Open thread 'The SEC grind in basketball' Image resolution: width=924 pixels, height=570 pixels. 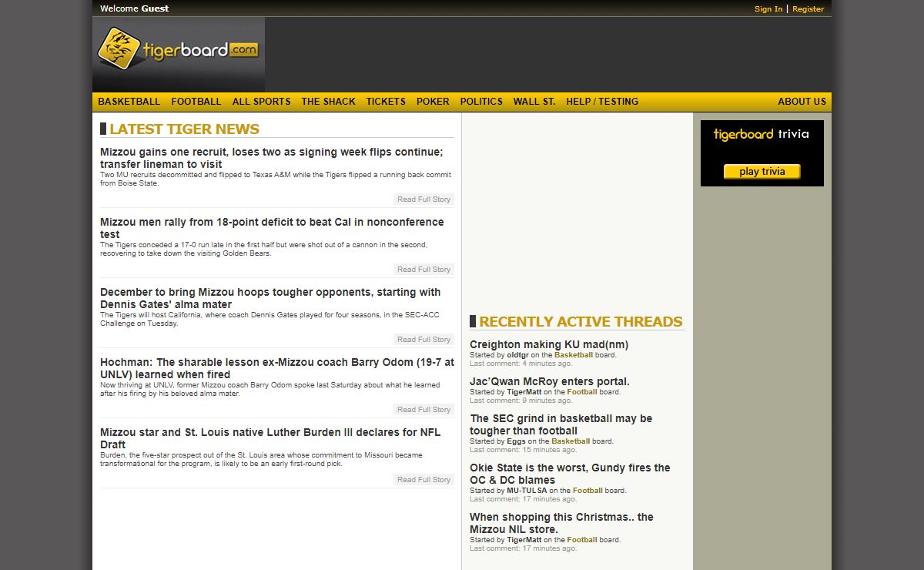[561, 425]
